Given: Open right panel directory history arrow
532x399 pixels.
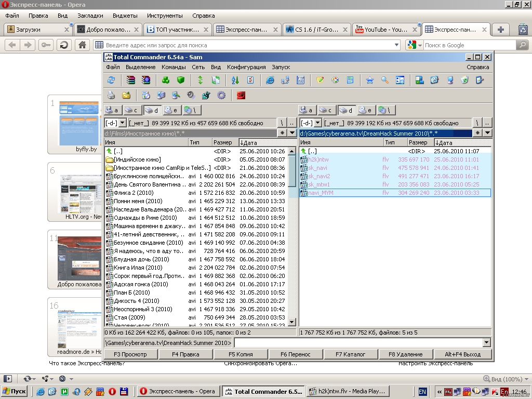Looking at the screenshot, I should (487, 133).
